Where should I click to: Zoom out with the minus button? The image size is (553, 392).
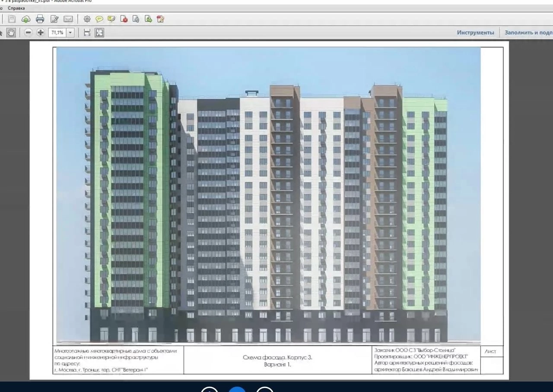[28, 32]
